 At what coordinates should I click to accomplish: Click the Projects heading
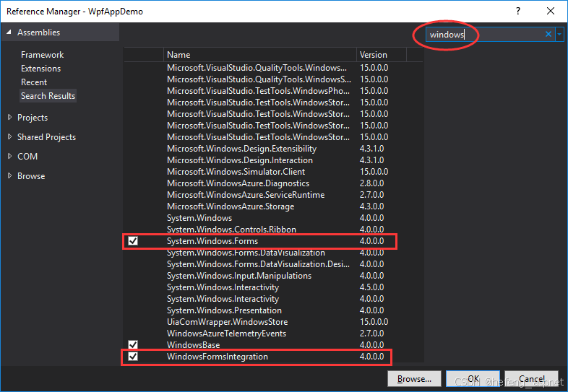tap(33, 118)
